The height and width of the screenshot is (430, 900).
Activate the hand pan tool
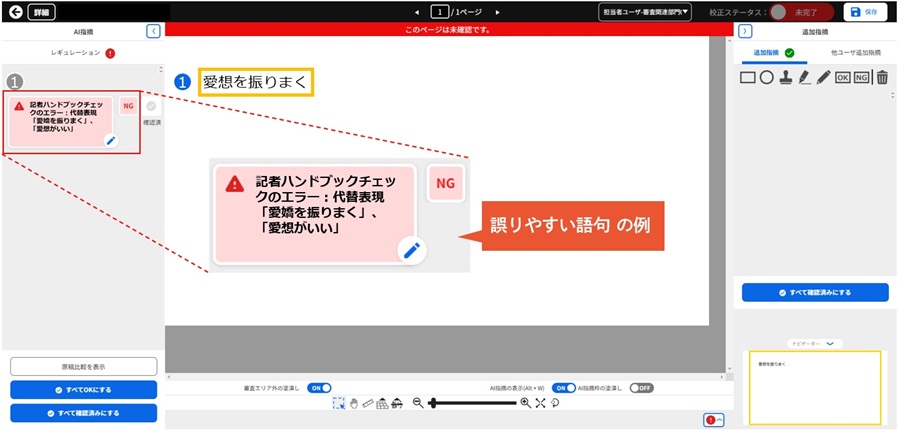coord(353,403)
